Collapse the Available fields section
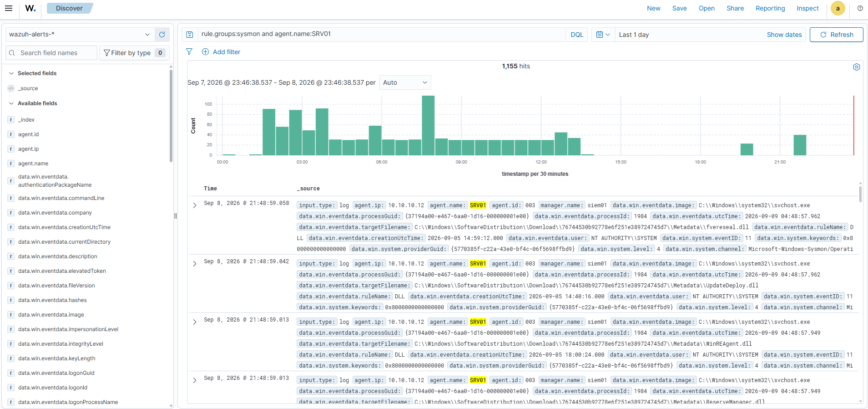 (11, 103)
